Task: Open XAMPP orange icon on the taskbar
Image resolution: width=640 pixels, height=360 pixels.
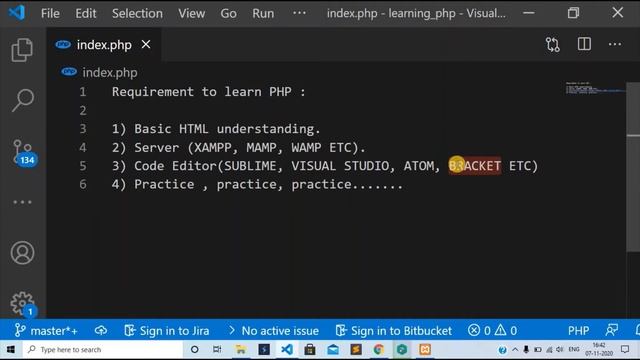Action: (425, 349)
